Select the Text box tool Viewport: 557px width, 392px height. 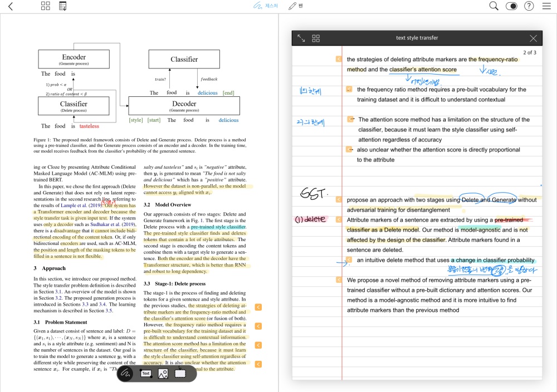point(146,373)
